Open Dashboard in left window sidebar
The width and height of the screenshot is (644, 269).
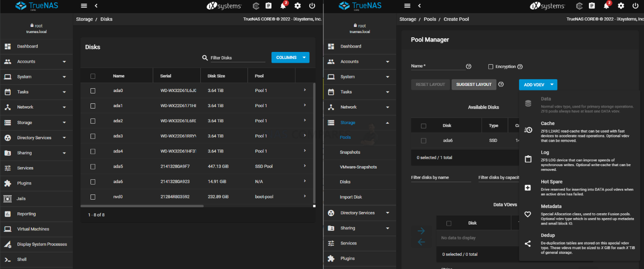36,46
